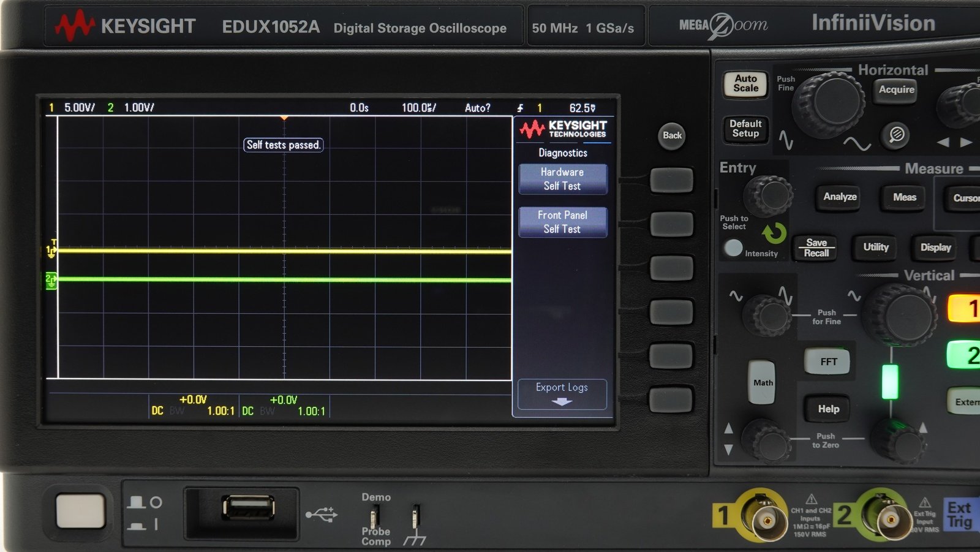Toggle the FFT function key
This screenshot has height=552, width=980.
[x=828, y=362]
